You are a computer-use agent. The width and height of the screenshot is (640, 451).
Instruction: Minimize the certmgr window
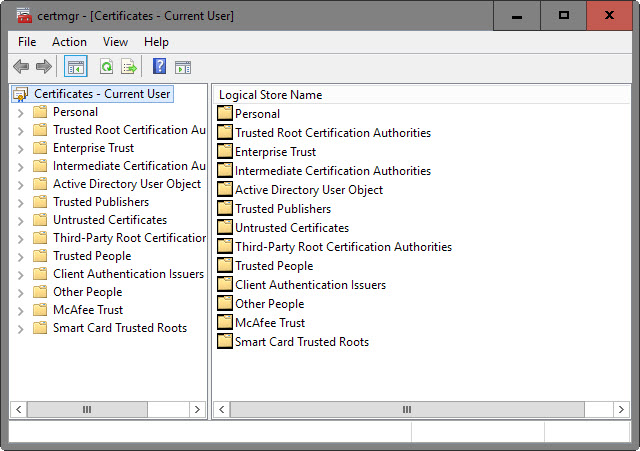click(x=517, y=16)
